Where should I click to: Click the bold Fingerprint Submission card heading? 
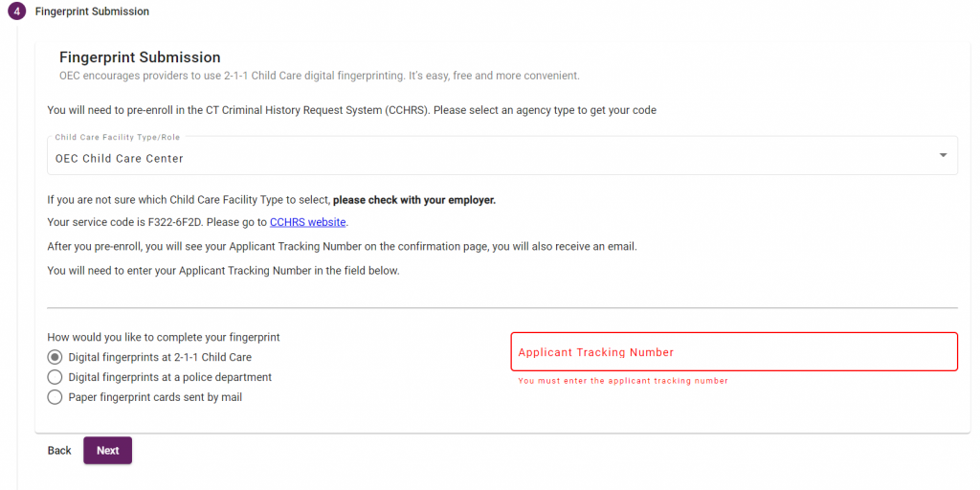(x=140, y=57)
